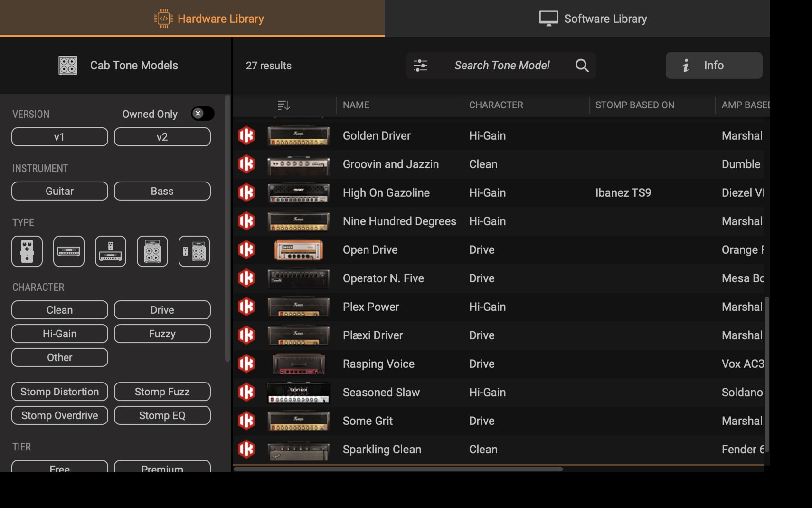The image size is (812, 508).
Task: Switch to the Software Library tab
Action: [x=593, y=19]
